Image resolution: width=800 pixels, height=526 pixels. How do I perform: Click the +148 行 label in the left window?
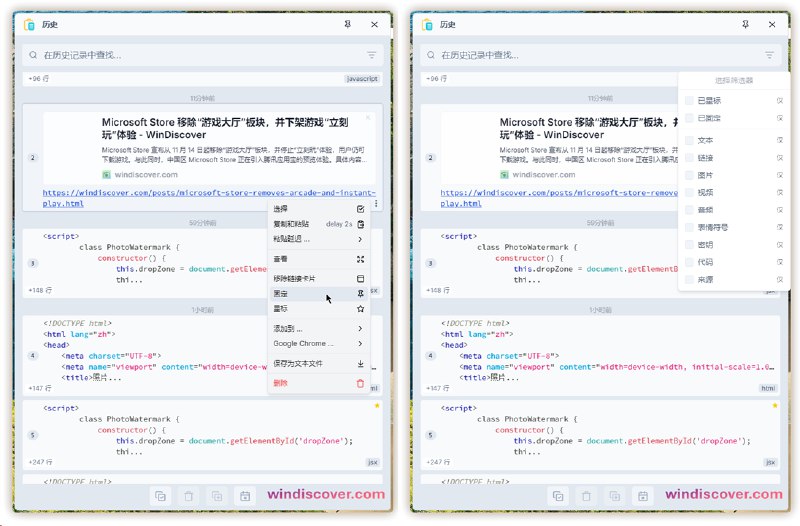click(40, 290)
